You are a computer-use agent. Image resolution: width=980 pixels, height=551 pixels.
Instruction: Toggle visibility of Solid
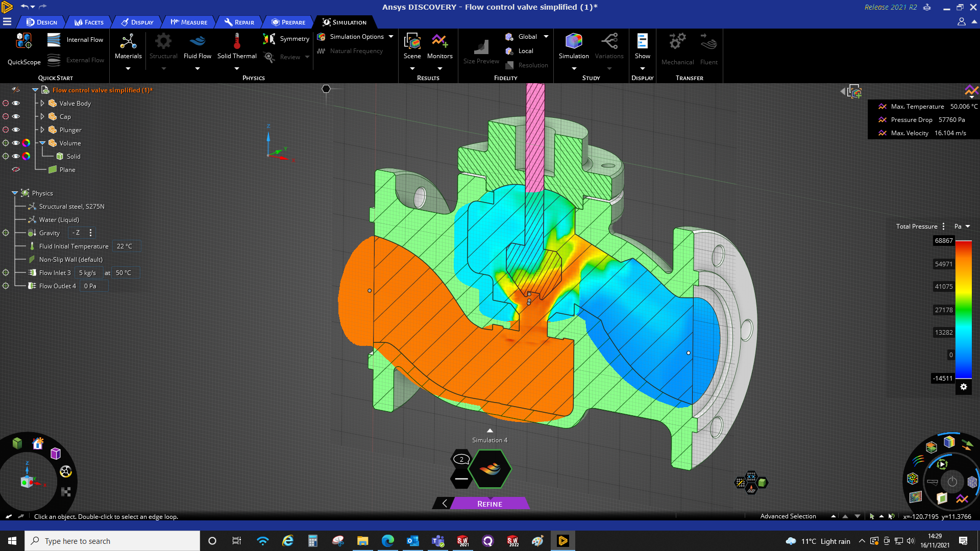pos(16,156)
